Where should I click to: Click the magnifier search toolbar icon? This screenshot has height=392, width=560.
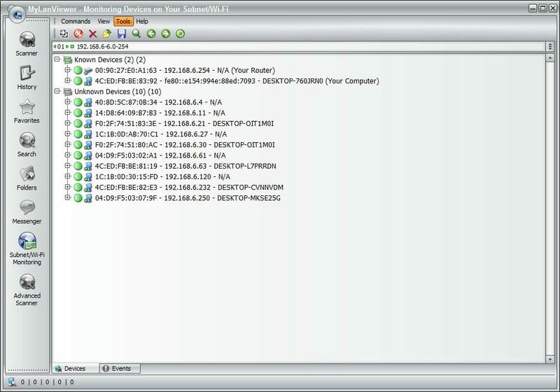click(x=136, y=34)
